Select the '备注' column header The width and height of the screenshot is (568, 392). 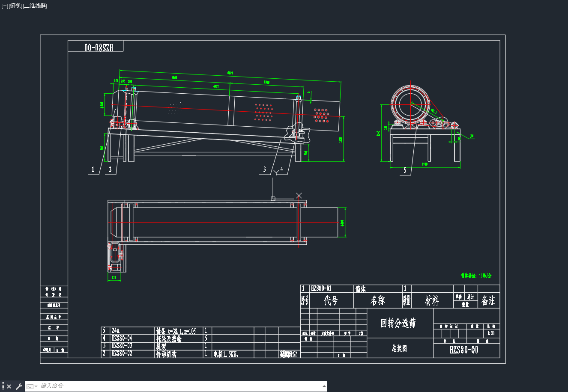coord(488,301)
